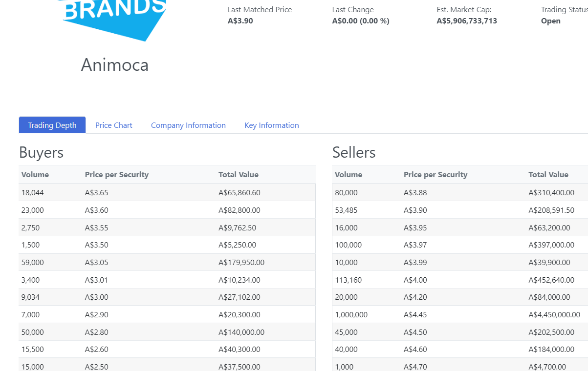Click the Animoca Brands blue logo

click(113, 20)
